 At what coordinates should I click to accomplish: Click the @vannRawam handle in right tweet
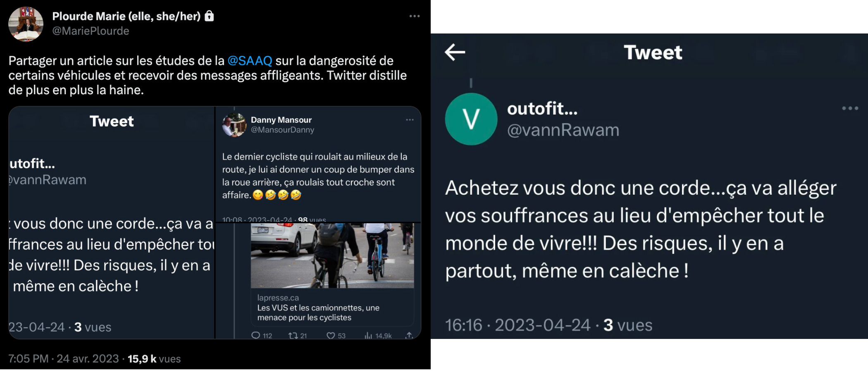[x=563, y=130]
